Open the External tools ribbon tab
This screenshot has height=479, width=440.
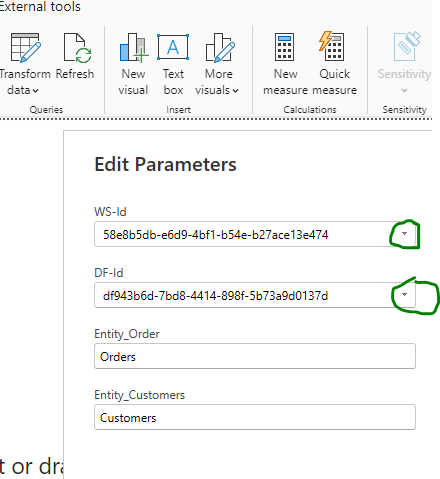[x=40, y=6]
